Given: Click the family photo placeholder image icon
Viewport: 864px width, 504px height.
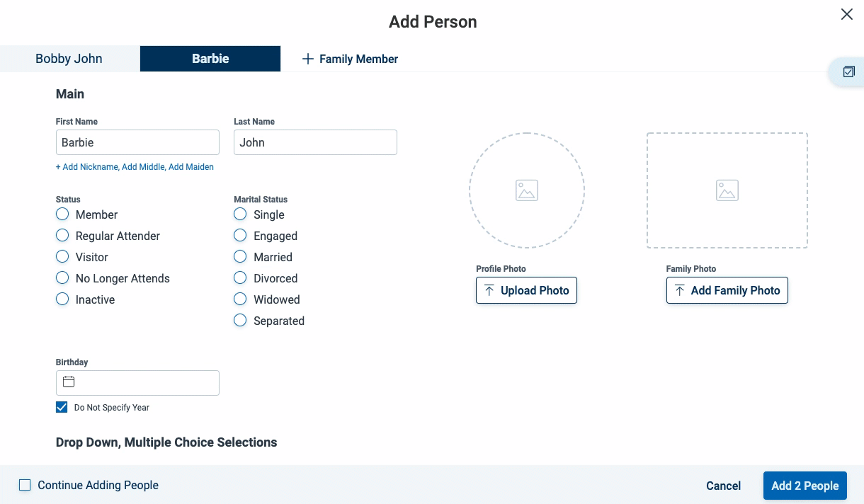Looking at the screenshot, I should [727, 190].
